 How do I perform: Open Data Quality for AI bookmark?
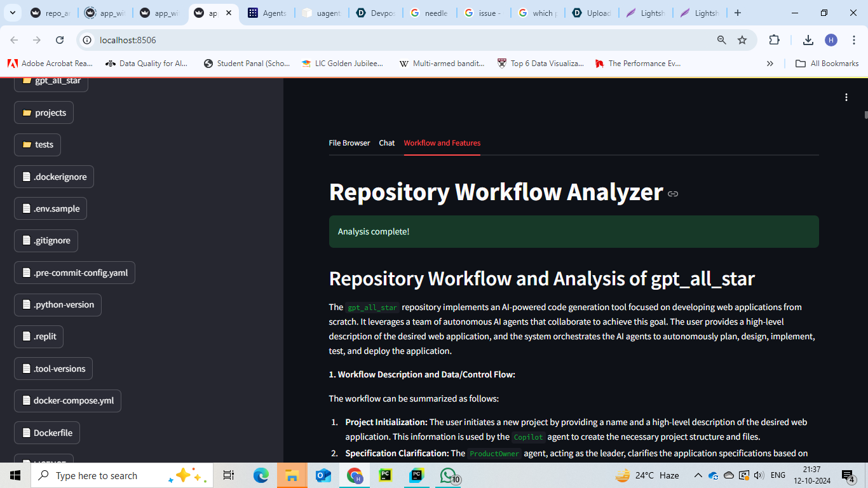click(x=147, y=64)
